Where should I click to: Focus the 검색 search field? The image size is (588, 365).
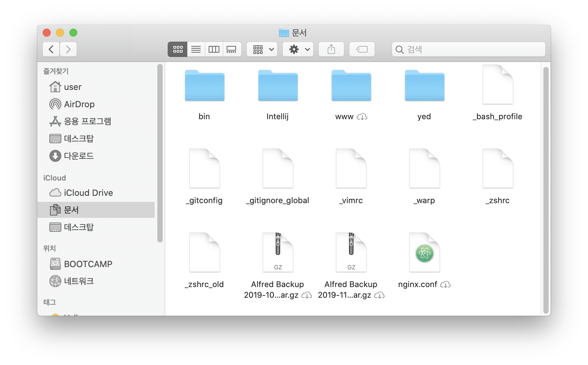469,49
